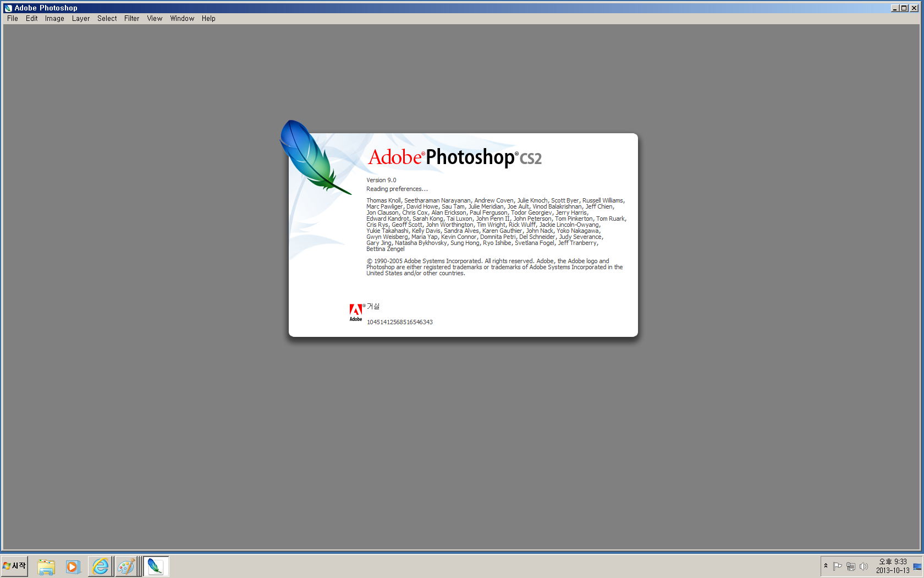Open Internet Explorer from the taskbar
This screenshot has height=578, width=924.
tap(101, 566)
